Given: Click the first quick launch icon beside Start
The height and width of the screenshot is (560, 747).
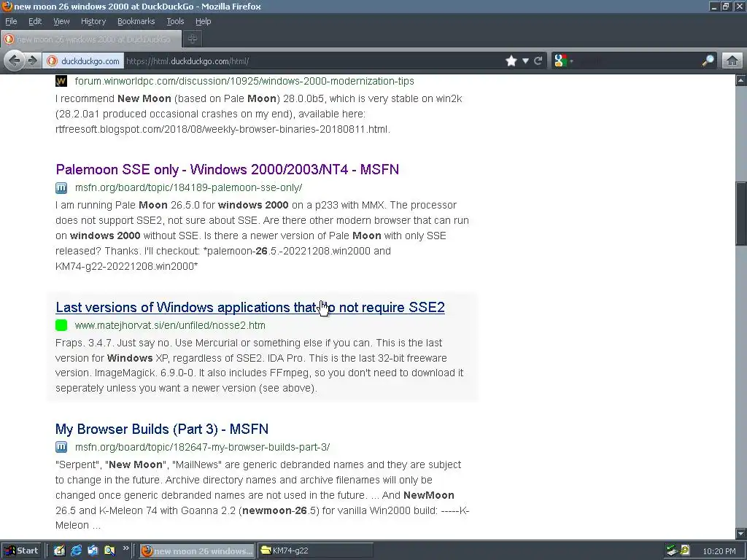Looking at the screenshot, I should tap(59, 551).
